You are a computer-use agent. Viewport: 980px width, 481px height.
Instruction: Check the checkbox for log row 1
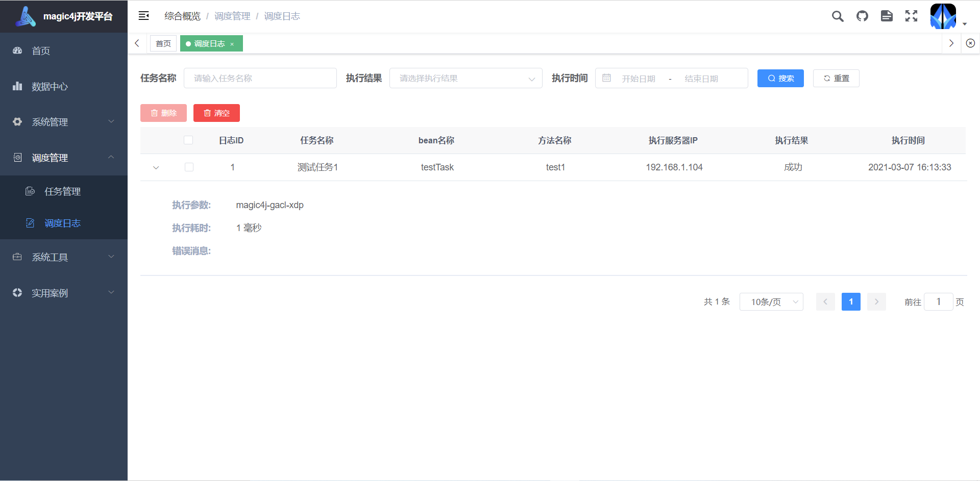189,167
